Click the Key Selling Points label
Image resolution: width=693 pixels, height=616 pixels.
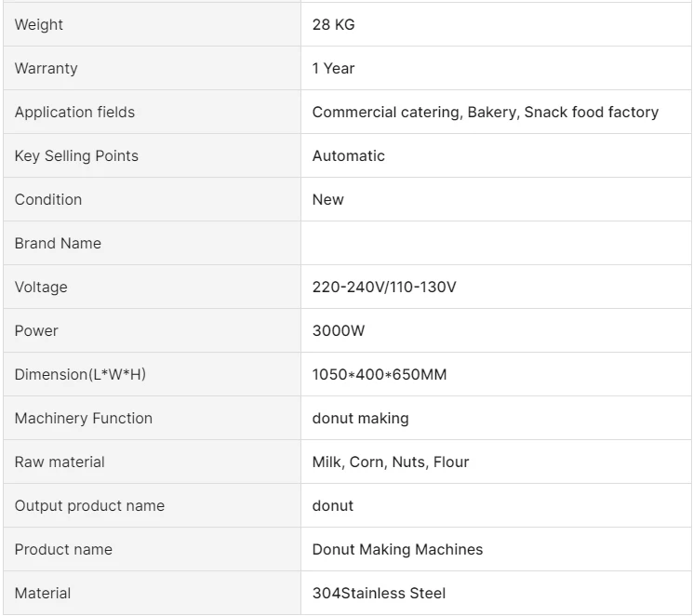click(76, 156)
